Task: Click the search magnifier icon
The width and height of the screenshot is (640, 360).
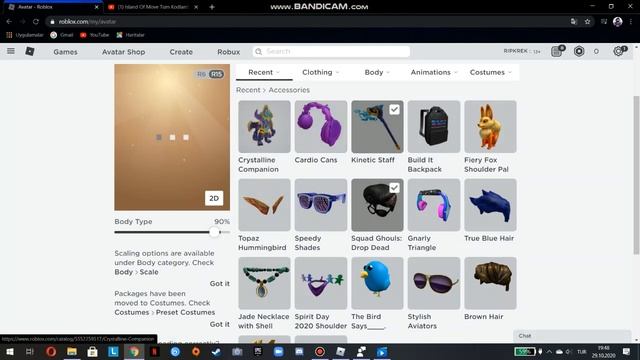Action: [258, 51]
